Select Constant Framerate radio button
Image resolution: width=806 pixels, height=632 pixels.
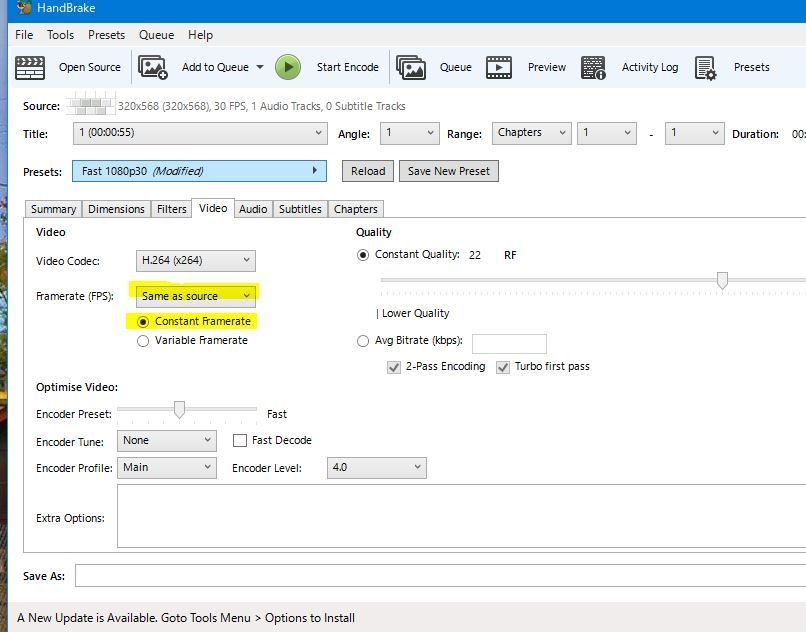[143, 322]
